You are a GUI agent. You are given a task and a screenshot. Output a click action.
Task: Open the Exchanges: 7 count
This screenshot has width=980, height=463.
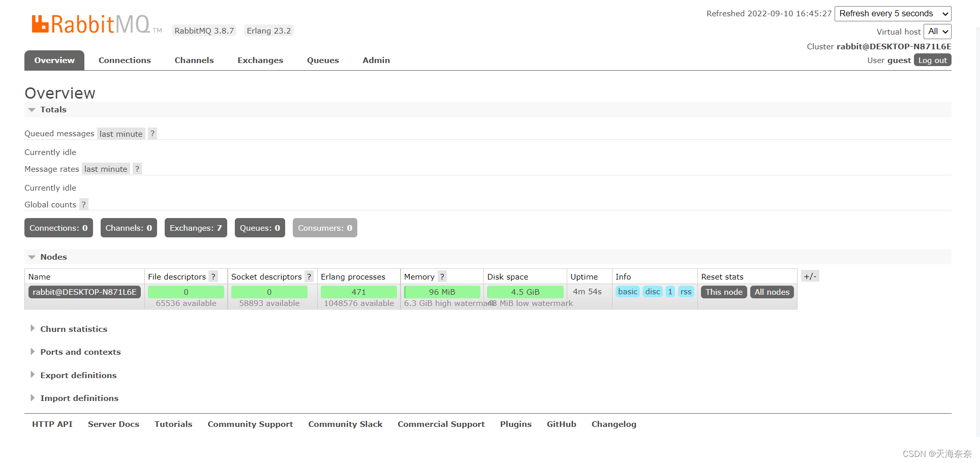196,228
